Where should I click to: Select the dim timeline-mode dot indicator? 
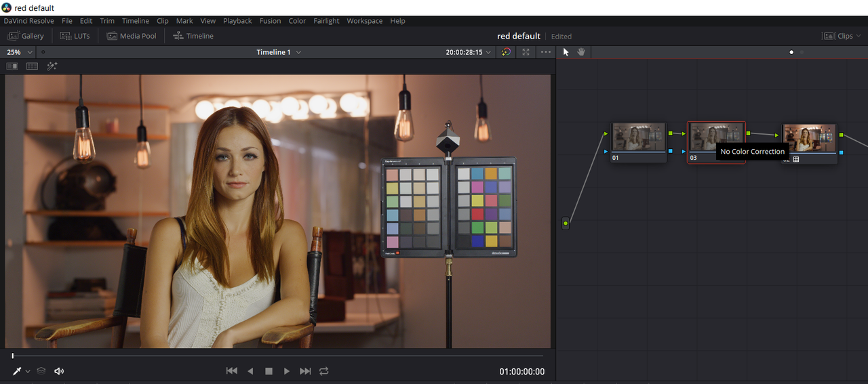(x=802, y=52)
